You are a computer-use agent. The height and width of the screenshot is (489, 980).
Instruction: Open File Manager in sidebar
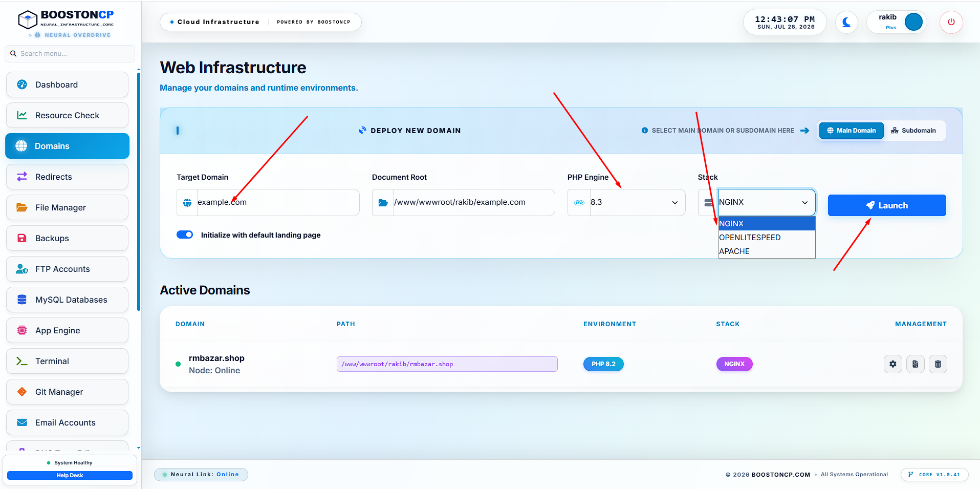[67, 207]
